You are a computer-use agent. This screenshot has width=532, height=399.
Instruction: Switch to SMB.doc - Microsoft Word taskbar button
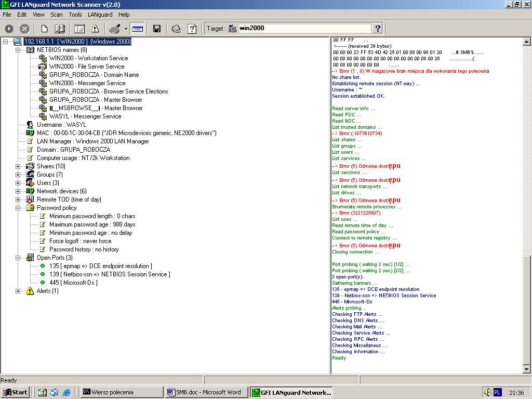click(x=206, y=392)
